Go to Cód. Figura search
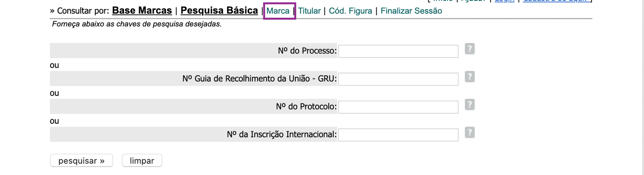644x175 pixels. 350,11
